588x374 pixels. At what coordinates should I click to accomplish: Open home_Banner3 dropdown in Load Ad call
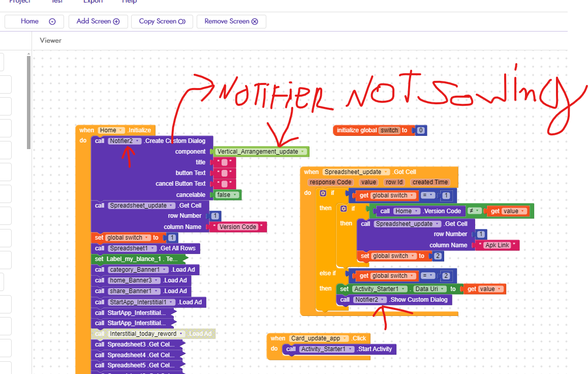(x=134, y=280)
